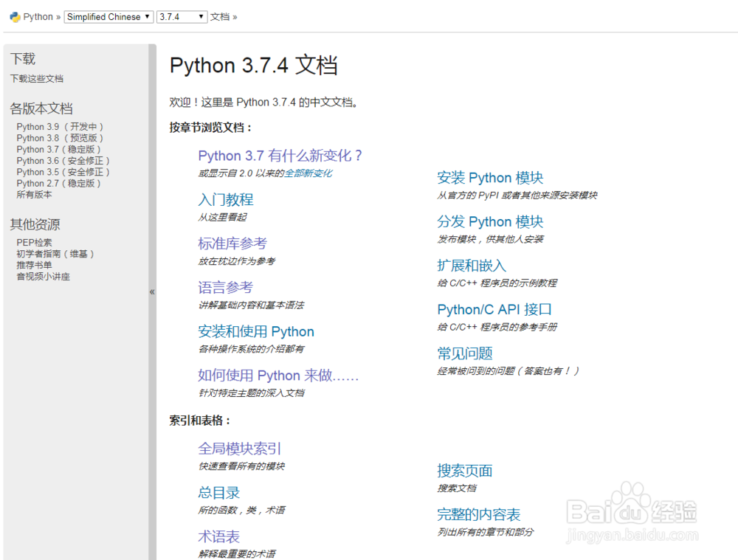Click the description '快速查看所有的模块'
The image size is (738, 560).
point(241,466)
